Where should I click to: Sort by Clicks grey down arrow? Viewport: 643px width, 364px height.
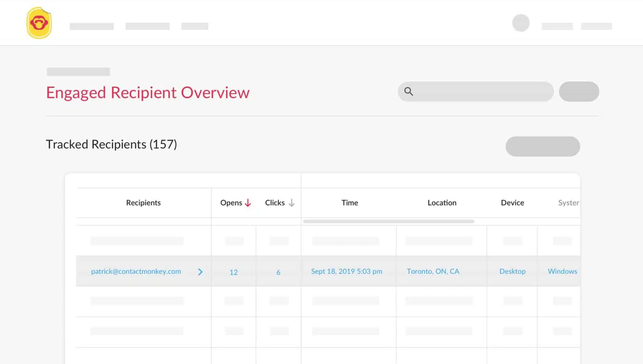[x=292, y=203]
